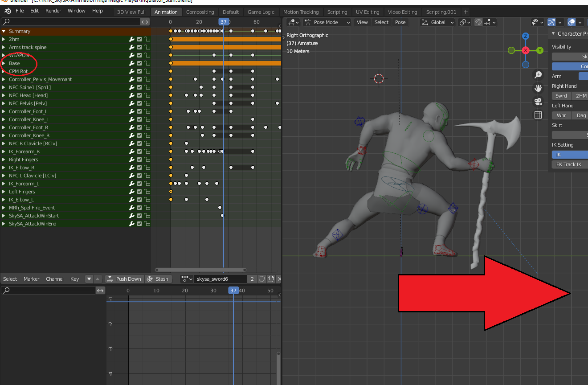
Task: Open the Pose Mode dropdown
Action: click(x=327, y=22)
